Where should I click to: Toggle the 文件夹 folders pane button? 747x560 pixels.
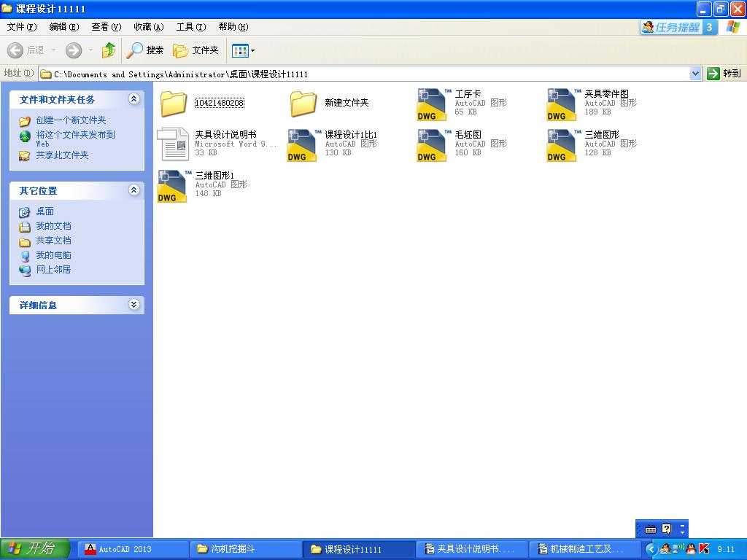pyautogui.click(x=196, y=50)
